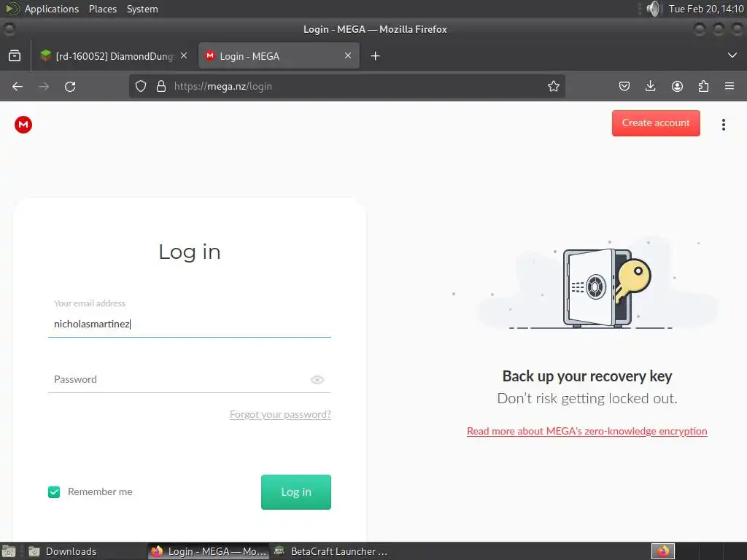The image size is (747, 560).
Task: Read more about MEGA's zero-knowledge encryption
Action: point(587,431)
